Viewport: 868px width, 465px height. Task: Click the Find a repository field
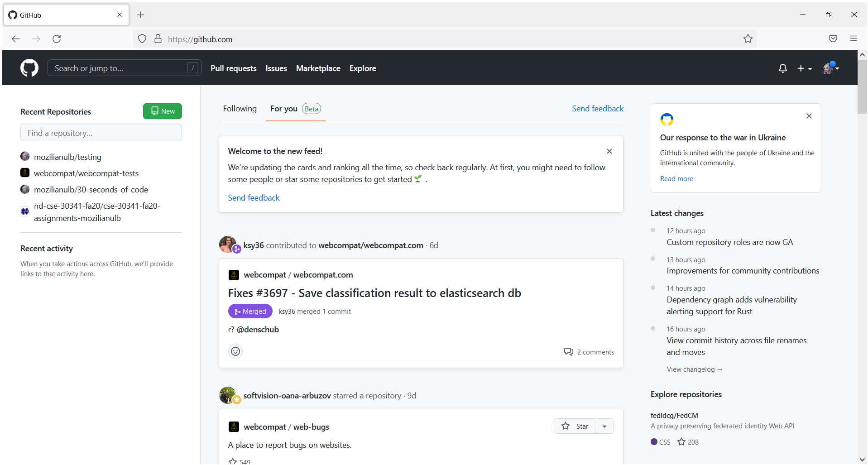click(x=101, y=133)
